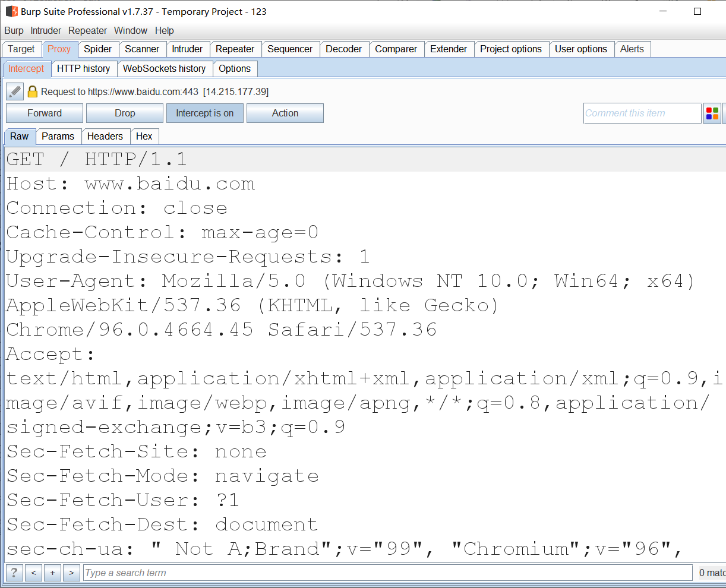The height and width of the screenshot is (588, 726).
Task: Maximize the Burp Suite window
Action: [x=697, y=11]
